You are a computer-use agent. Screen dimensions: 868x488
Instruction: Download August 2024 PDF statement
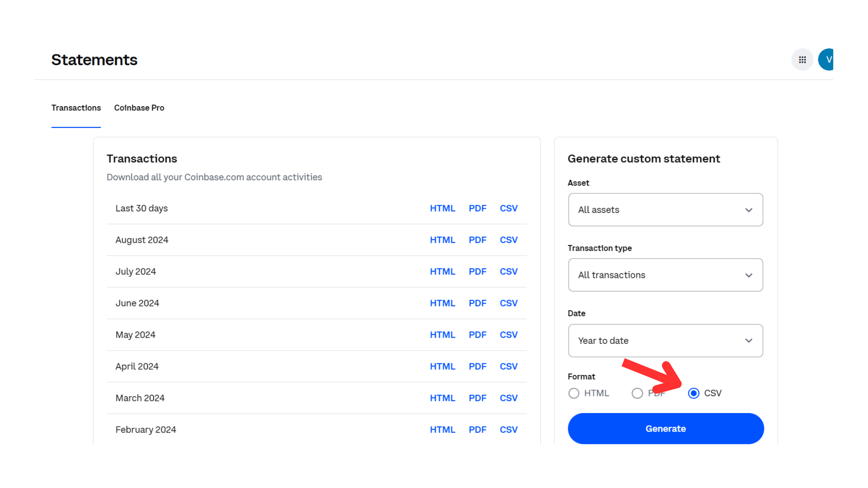click(x=477, y=240)
